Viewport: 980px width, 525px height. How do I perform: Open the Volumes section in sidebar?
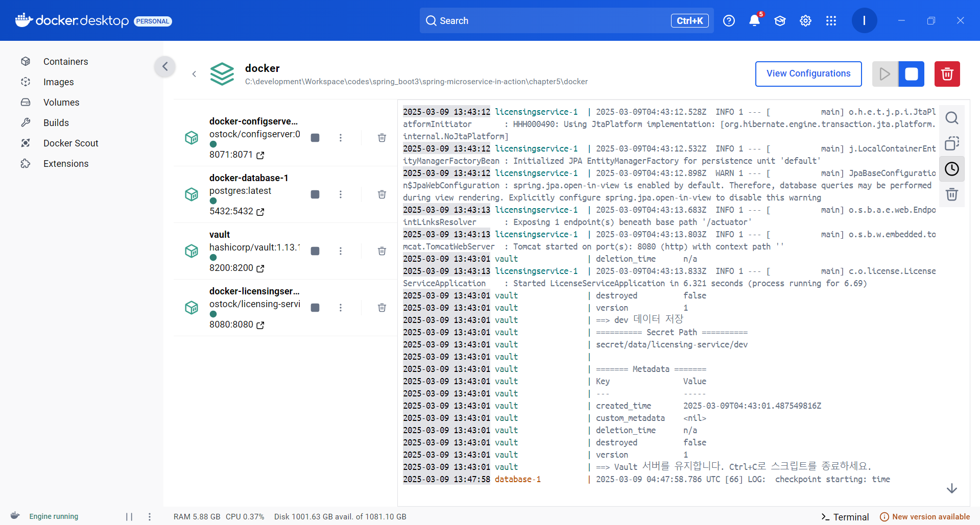[61, 102]
